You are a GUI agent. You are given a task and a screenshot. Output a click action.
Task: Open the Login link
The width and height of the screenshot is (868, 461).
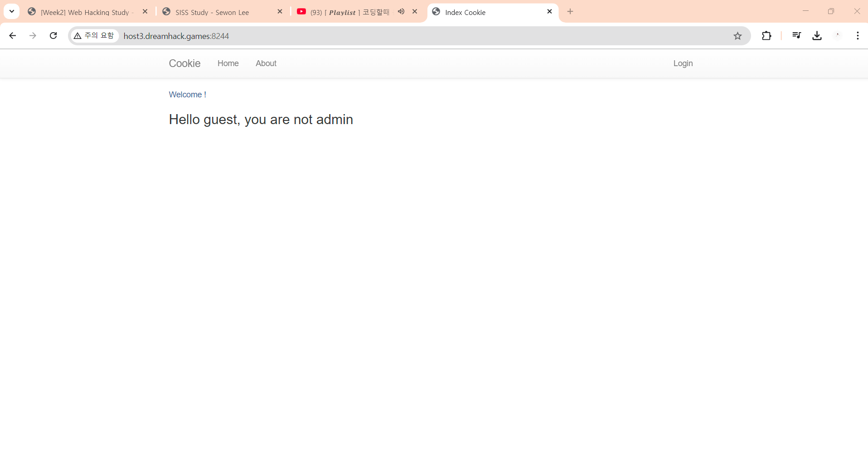pos(683,63)
